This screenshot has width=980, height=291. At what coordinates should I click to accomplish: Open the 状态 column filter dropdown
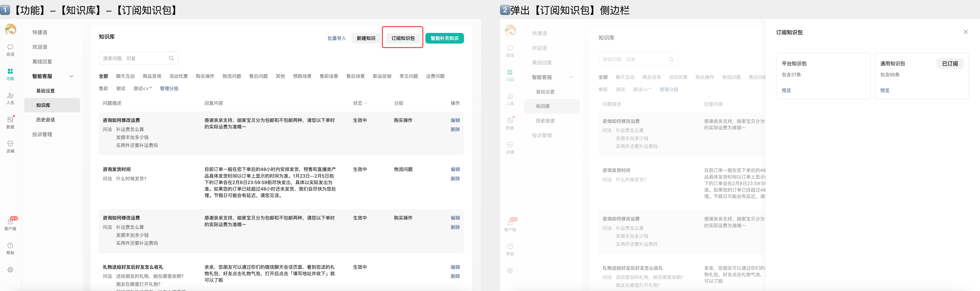[366, 103]
